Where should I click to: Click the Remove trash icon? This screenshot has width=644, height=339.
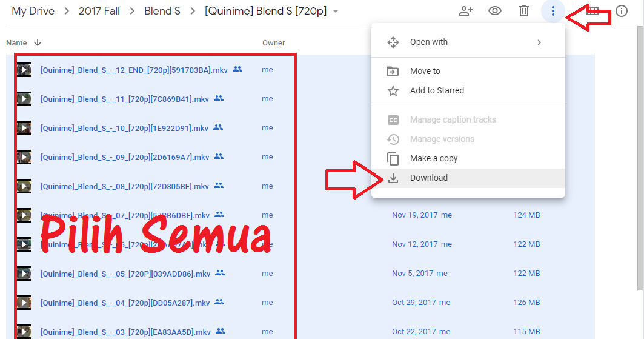[524, 11]
